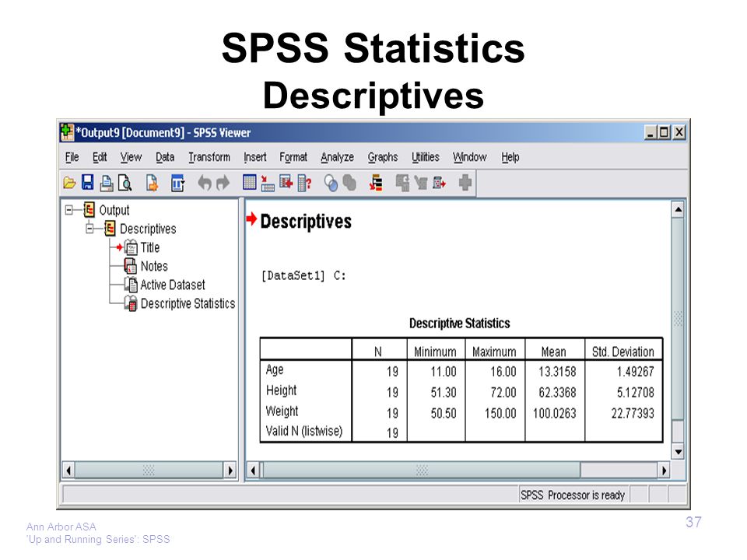Click the outline pane's right scroll arrow
The image size is (747, 560).
tap(230, 471)
